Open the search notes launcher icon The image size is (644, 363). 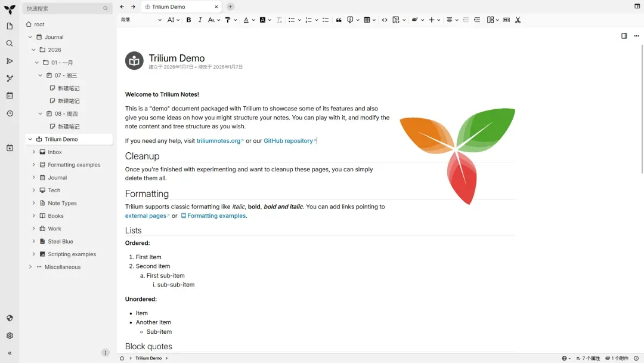[x=10, y=44]
